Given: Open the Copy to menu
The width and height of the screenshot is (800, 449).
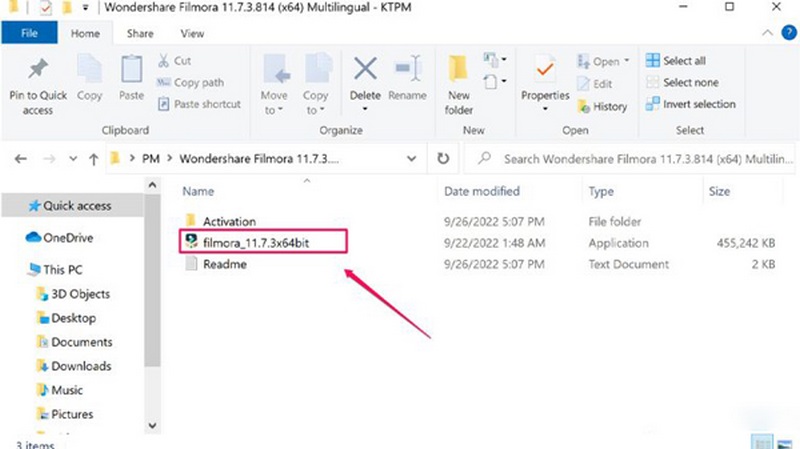Looking at the screenshot, I should pyautogui.click(x=316, y=85).
